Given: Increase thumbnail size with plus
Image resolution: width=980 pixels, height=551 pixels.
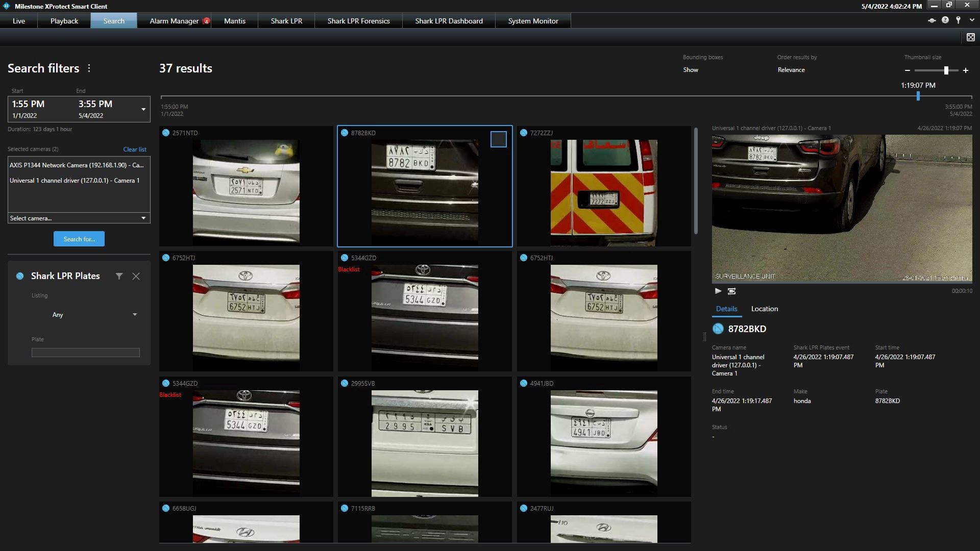Looking at the screenshot, I should [965, 70].
